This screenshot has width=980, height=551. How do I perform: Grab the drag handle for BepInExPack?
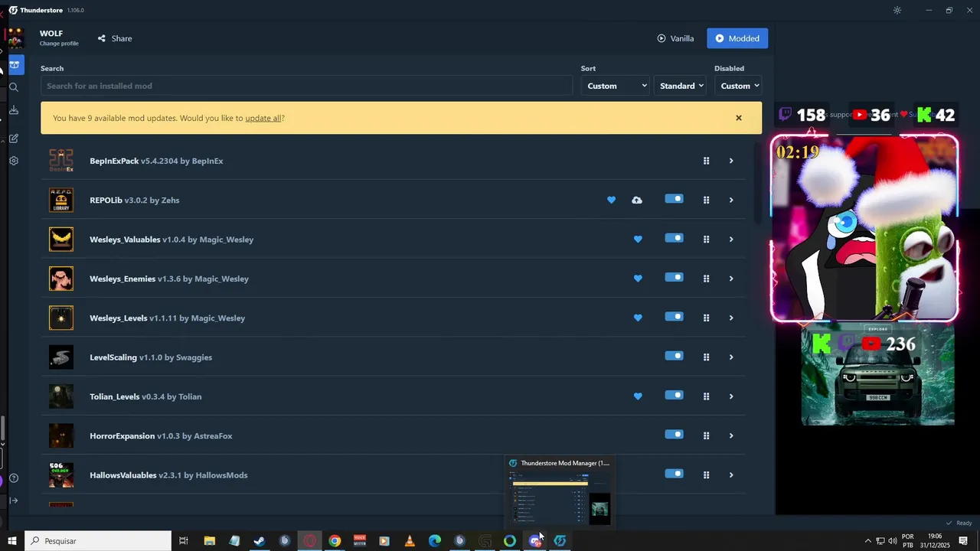click(706, 161)
